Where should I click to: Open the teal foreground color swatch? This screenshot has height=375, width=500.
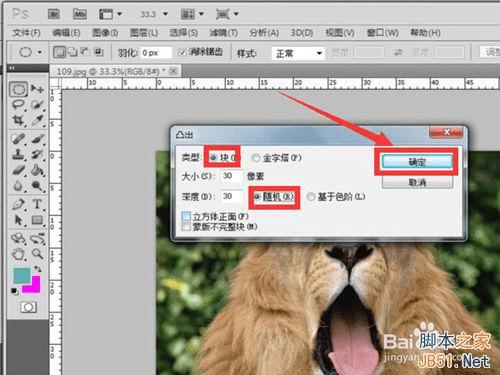point(21,275)
